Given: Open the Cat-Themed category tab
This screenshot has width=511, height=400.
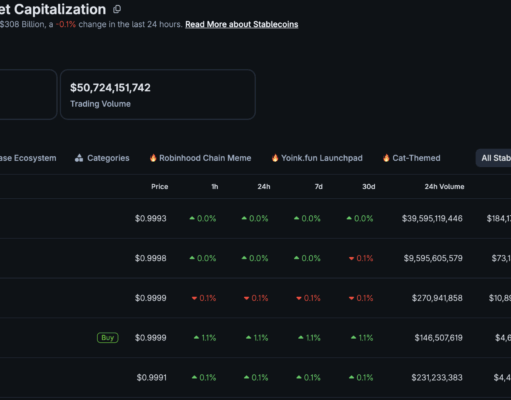Looking at the screenshot, I should [x=412, y=158].
